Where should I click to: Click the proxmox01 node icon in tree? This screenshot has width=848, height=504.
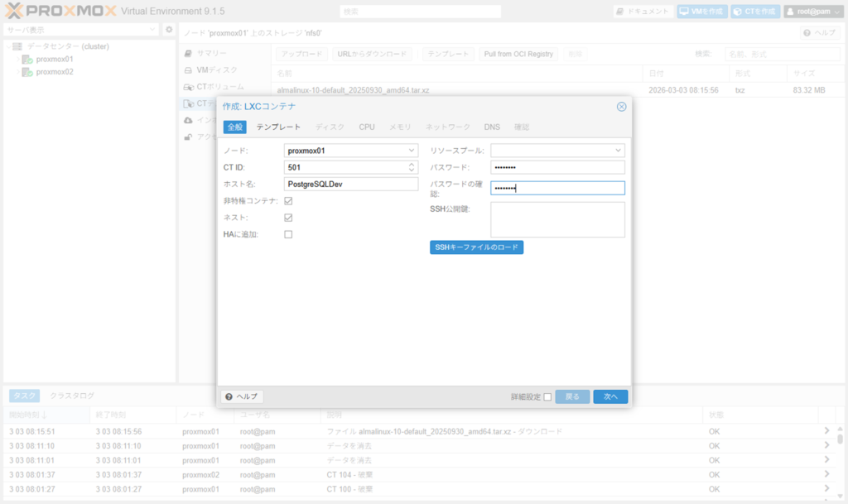coord(27,60)
